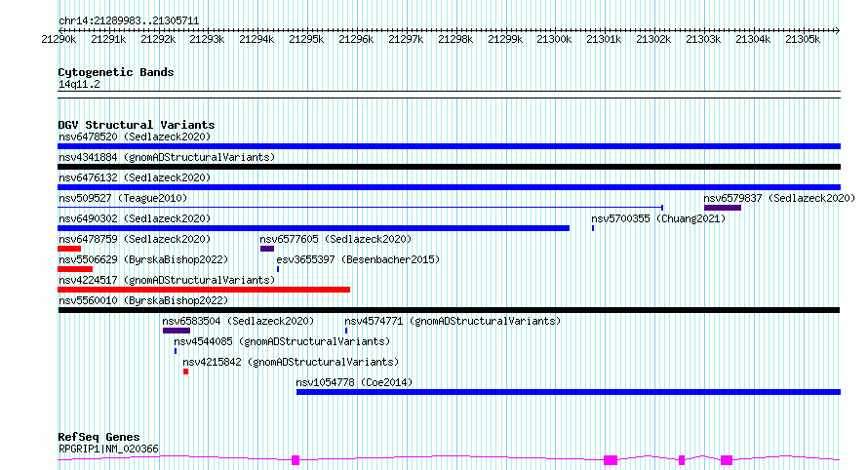Click the Cytogenetic Bands track heading
Image resolution: width=868 pixels, height=470 pixels.
tap(116, 72)
